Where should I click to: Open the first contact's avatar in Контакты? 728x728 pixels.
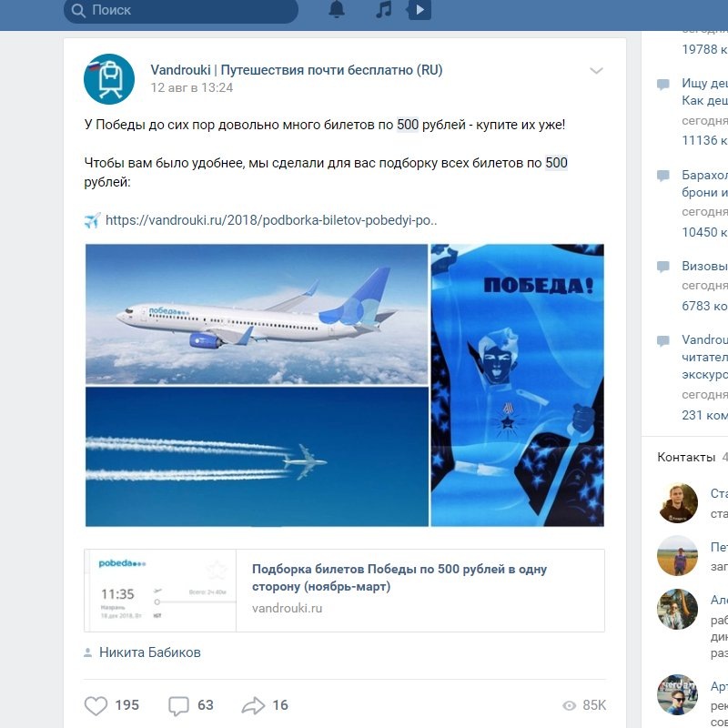click(x=678, y=503)
